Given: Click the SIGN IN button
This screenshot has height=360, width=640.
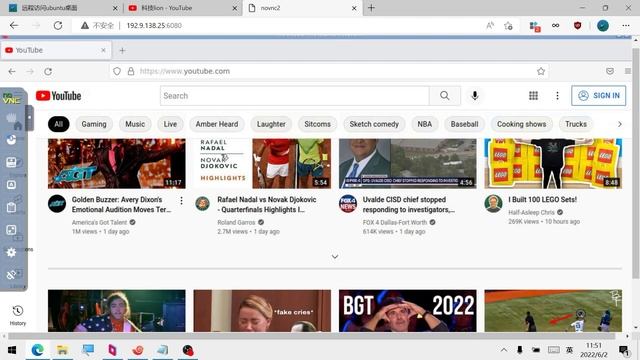Looking at the screenshot, I should [x=598, y=96].
